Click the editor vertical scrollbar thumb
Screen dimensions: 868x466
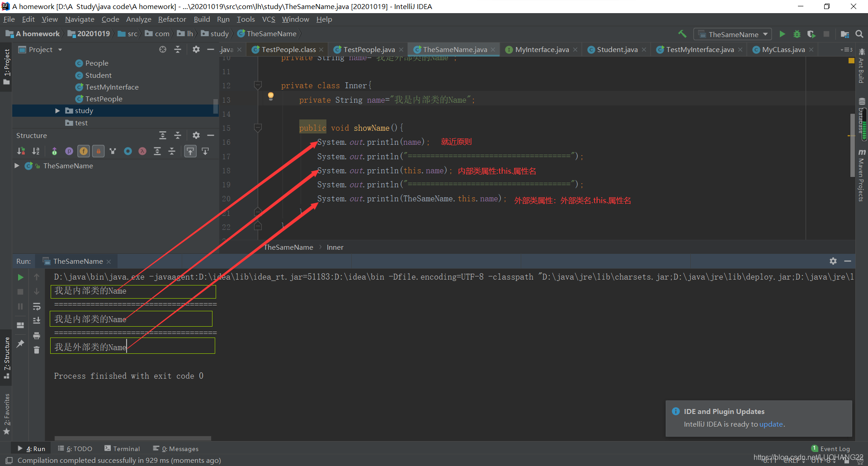(852, 145)
